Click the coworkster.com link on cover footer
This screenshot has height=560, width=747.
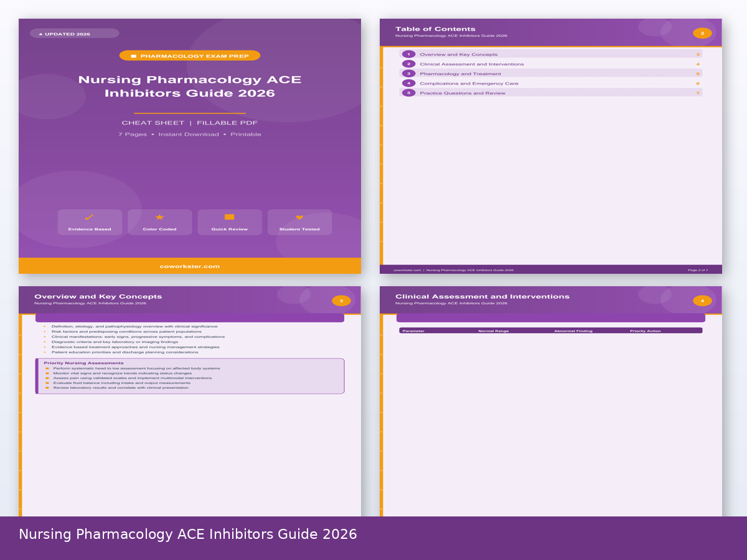coord(190,265)
